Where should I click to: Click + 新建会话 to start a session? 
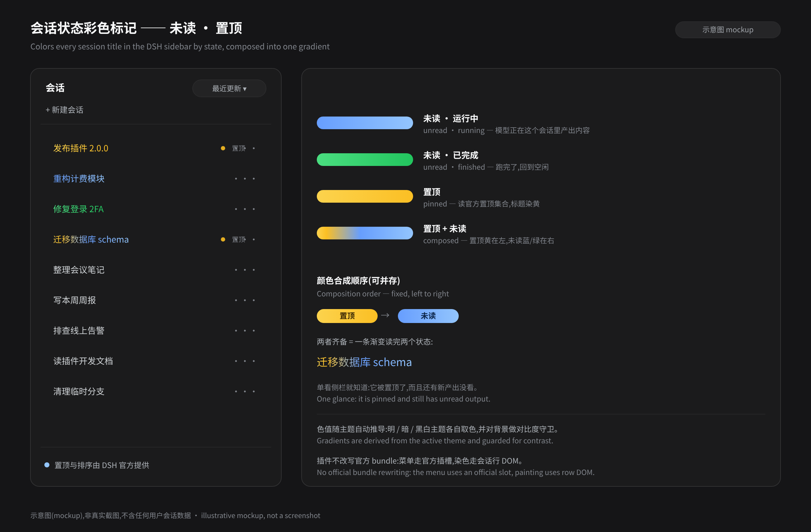point(64,110)
